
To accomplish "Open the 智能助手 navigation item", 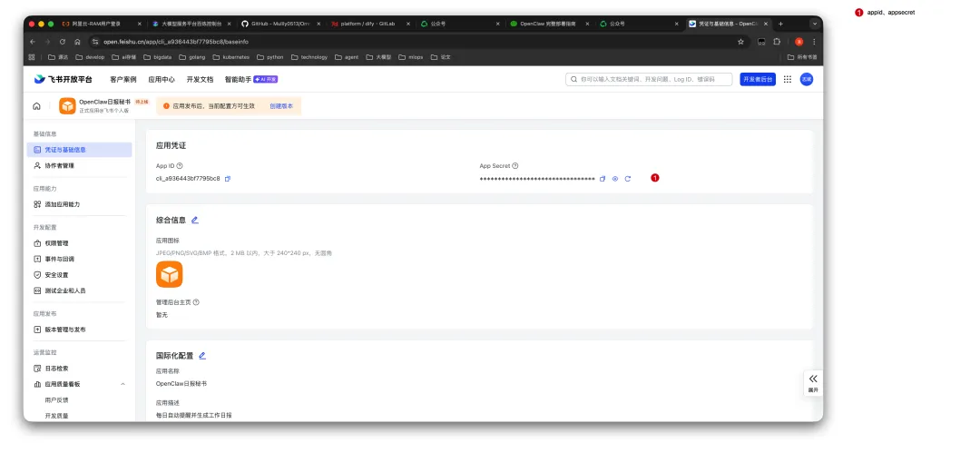I will point(251,80).
